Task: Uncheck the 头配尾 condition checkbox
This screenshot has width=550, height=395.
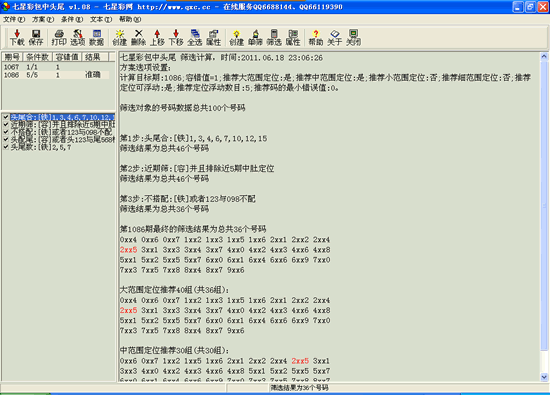Action: [6, 139]
